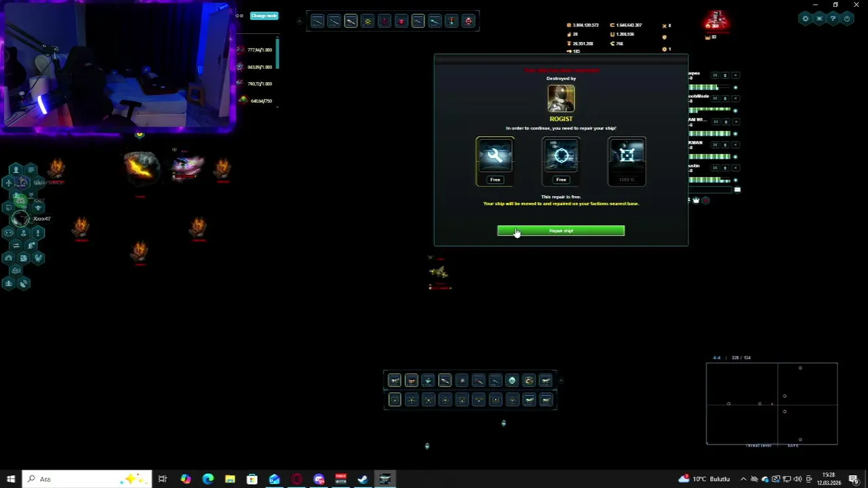
Task: Click the logout power hexagon icon
Action: tap(846, 19)
